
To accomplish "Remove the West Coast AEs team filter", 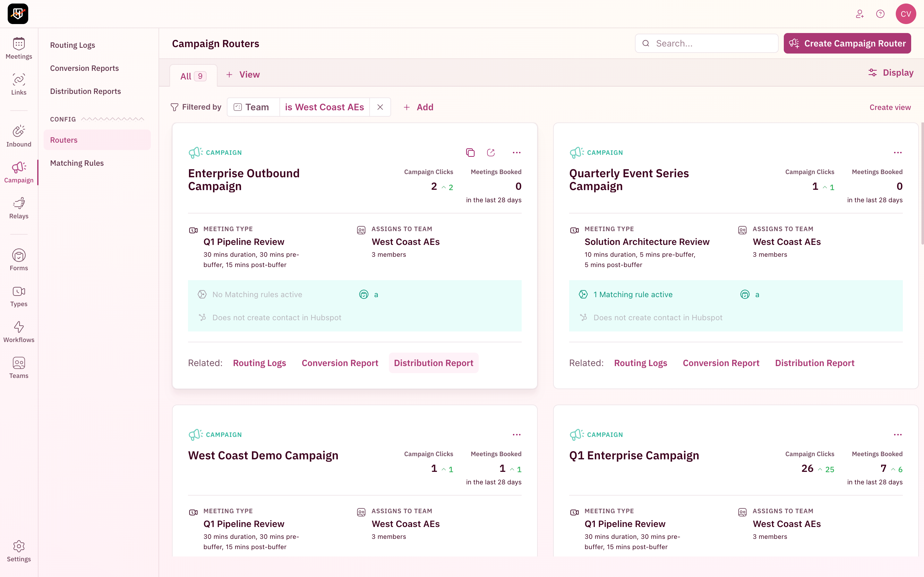I will pyautogui.click(x=380, y=107).
